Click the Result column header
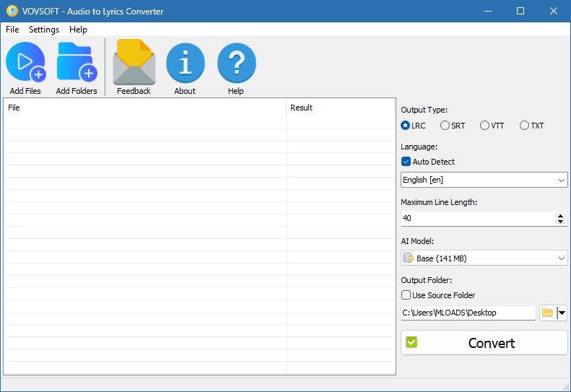The height and width of the screenshot is (392, 571). [341, 108]
